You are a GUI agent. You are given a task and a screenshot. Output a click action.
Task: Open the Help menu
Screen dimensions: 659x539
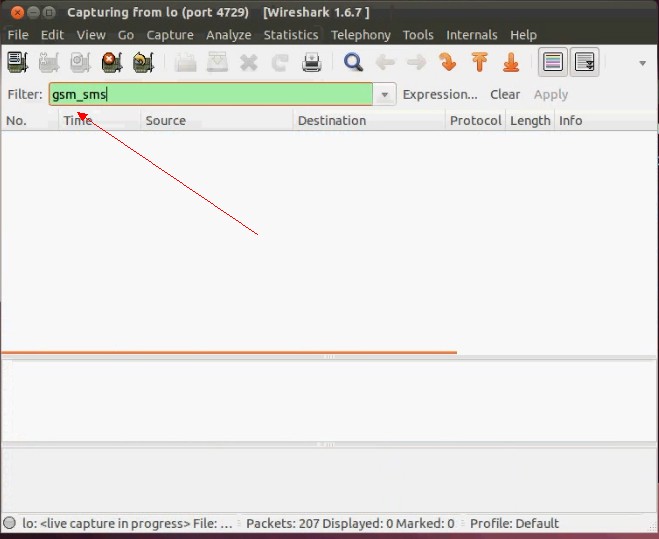pyautogui.click(x=523, y=35)
